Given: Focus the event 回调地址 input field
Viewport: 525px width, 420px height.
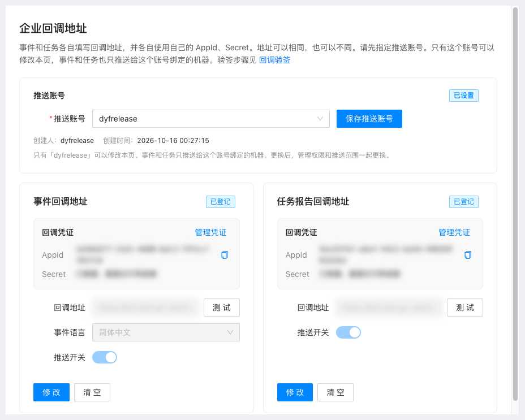Looking at the screenshot, I should (146, 308).
